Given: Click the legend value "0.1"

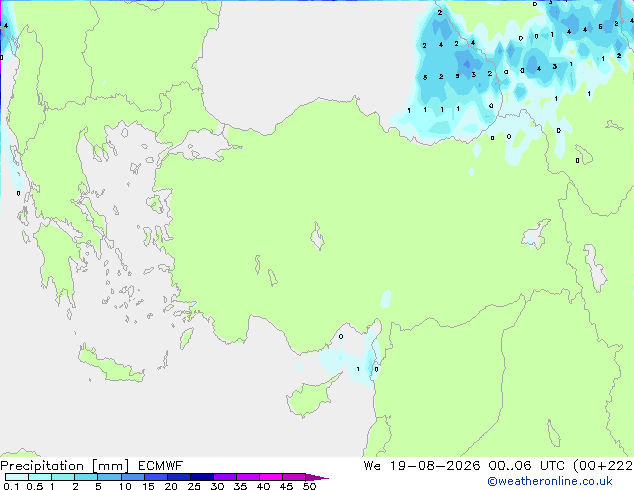Looking at the screenshot, I should tap(11, 486).
